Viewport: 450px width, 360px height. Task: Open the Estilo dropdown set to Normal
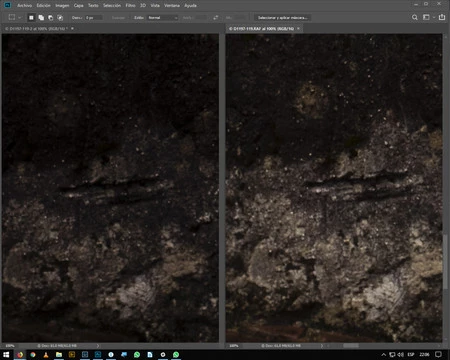[x=163, y=17]
